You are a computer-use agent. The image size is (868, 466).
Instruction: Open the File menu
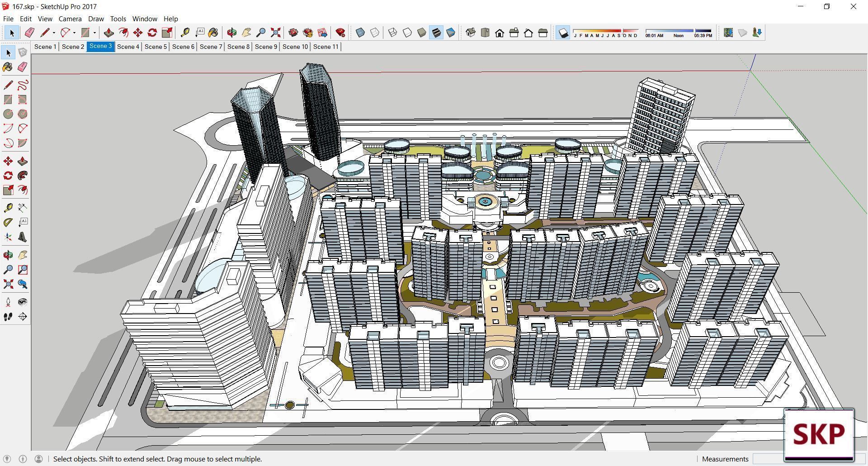pos(8,19)
